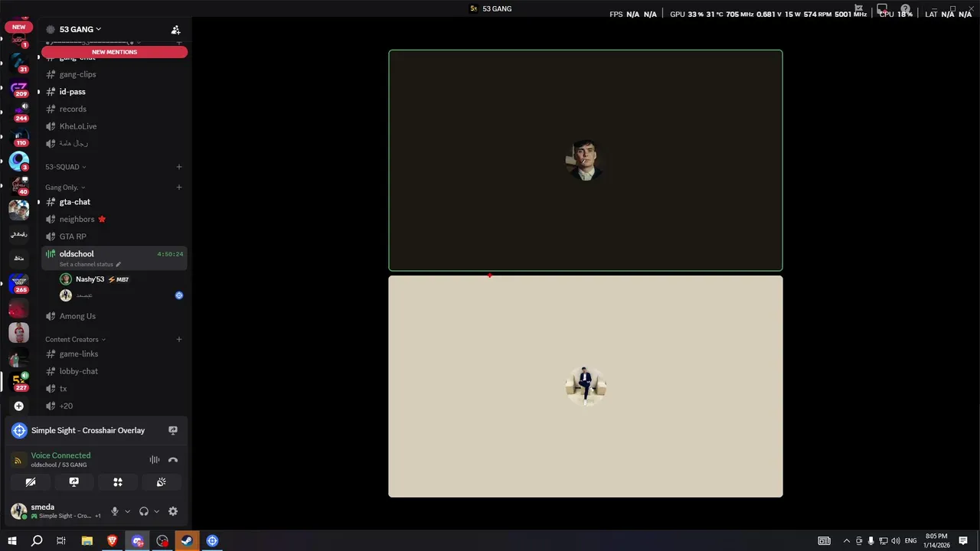Image resolution: width=980 pixels, height=551 pixels.
Task: Open input device options arrow
Action: (127, 511)
